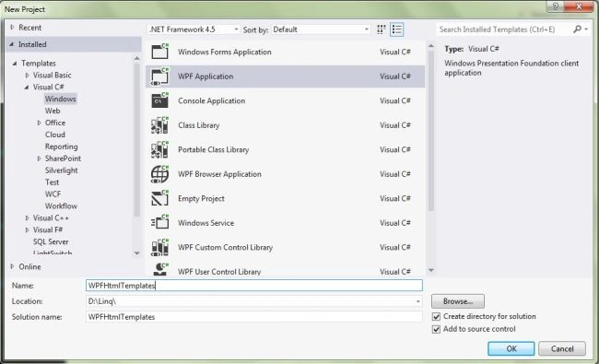599x364 pixels.
Task: Click the Windows Service template icon
Action: point(159,223)
